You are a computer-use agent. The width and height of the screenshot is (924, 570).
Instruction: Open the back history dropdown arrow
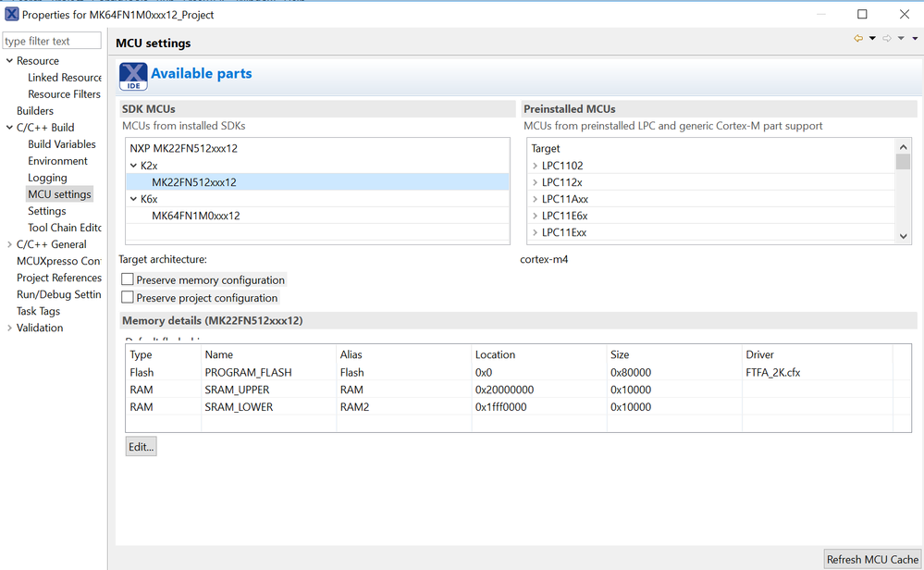872,39
